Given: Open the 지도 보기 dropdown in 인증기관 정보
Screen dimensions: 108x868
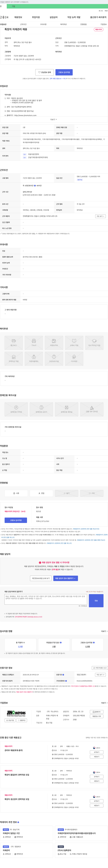Looking at the screenshot, I should coord(100,675).
